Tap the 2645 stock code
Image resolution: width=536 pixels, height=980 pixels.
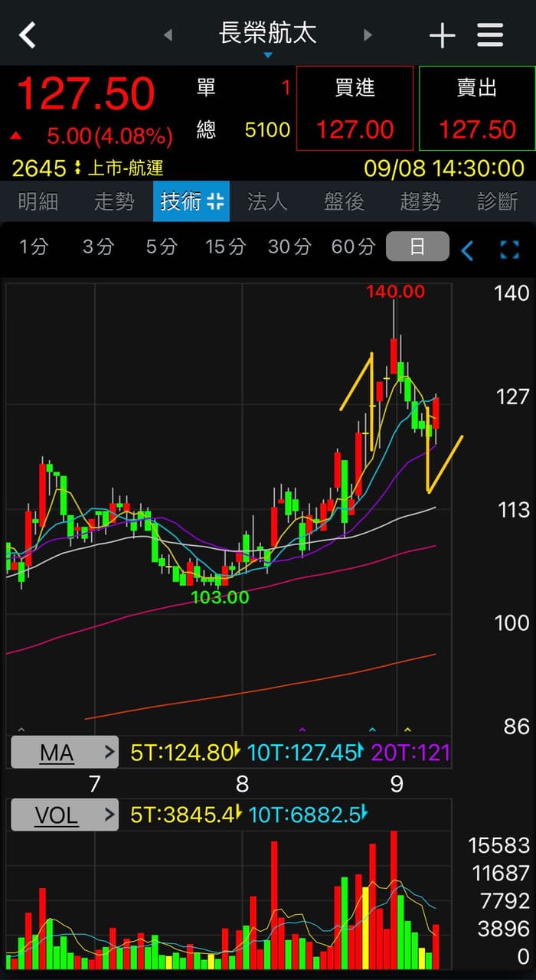(39, 168)
